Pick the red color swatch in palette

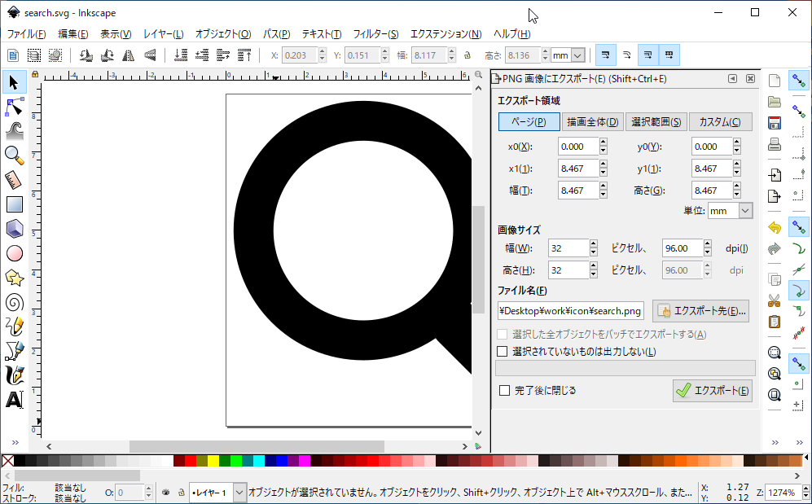click(191, 462)
